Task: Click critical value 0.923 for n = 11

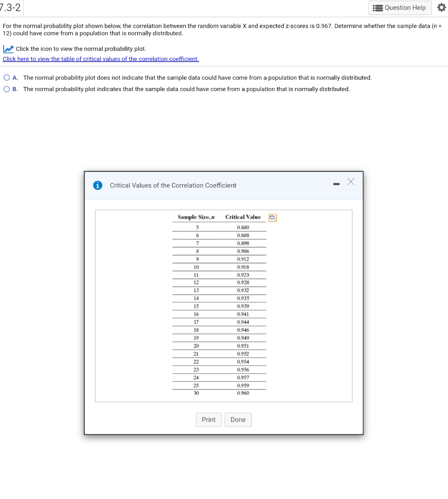Action: point(243,275)
